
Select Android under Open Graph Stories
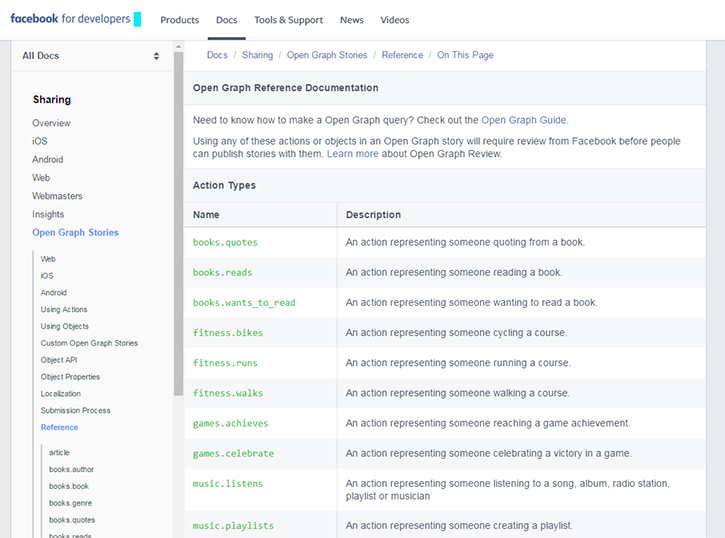[54, 293]
